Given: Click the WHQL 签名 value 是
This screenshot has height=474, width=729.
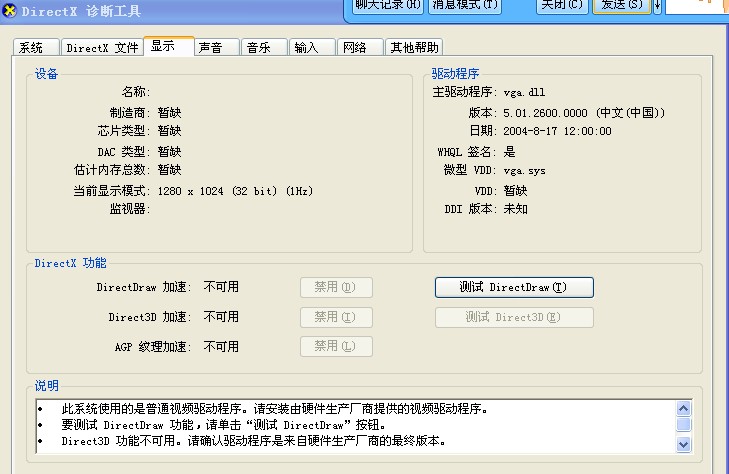Looking at the screenshot, I should 510,151.
